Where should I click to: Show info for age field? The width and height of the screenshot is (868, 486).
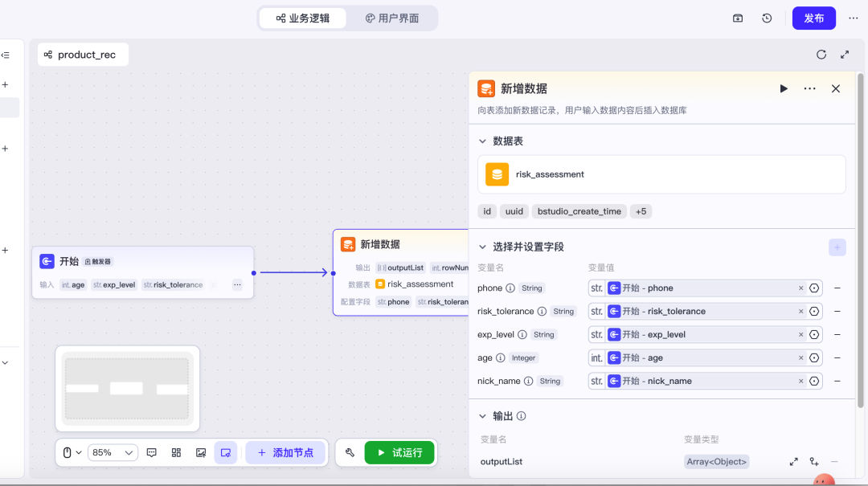point(501,357)
